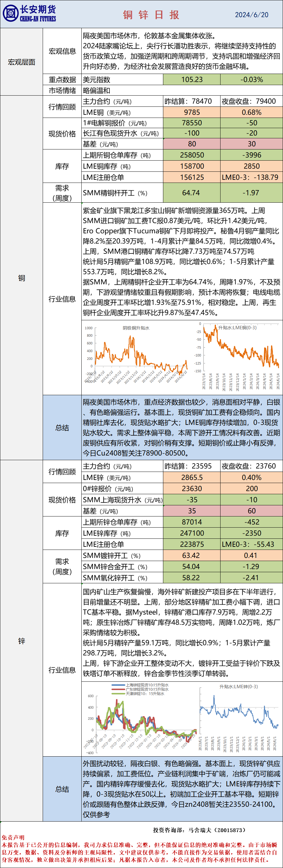This screenshot has width=283, height=868.
Task: Select the 铜锌日报 report title
Action: (151, 15)
